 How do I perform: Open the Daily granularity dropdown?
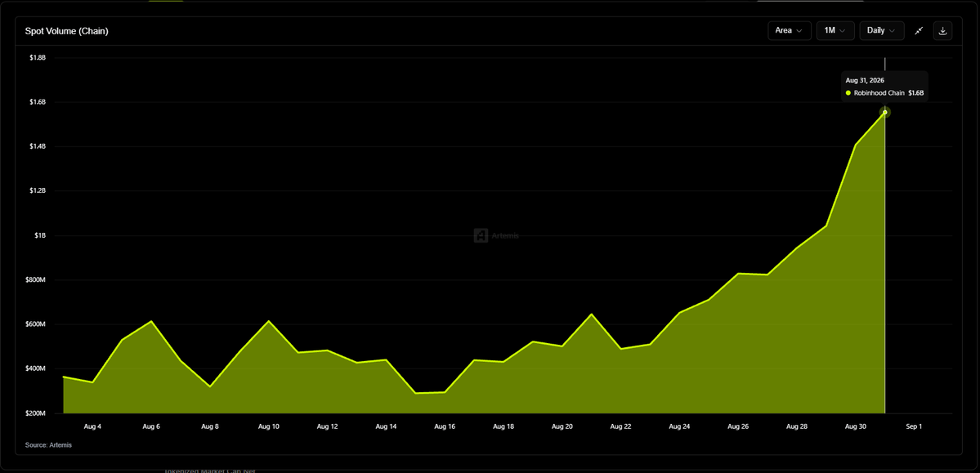[x=881, y=30]
